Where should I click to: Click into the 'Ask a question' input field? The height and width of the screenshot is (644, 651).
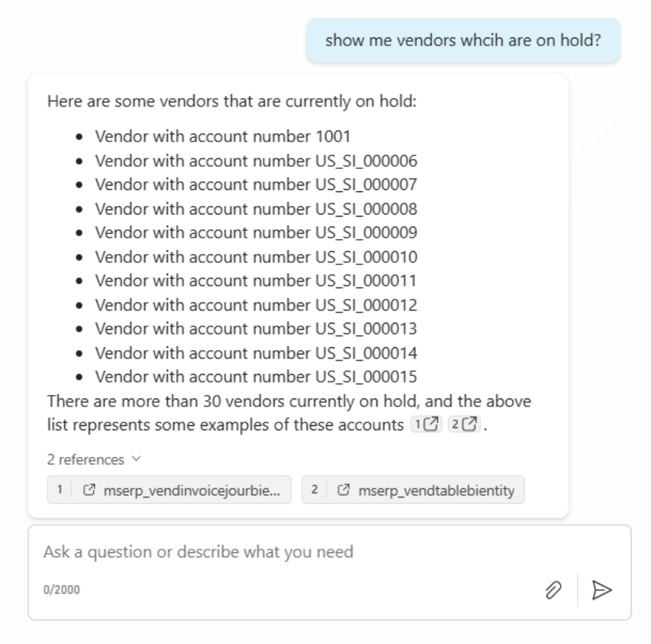(289, 552)
